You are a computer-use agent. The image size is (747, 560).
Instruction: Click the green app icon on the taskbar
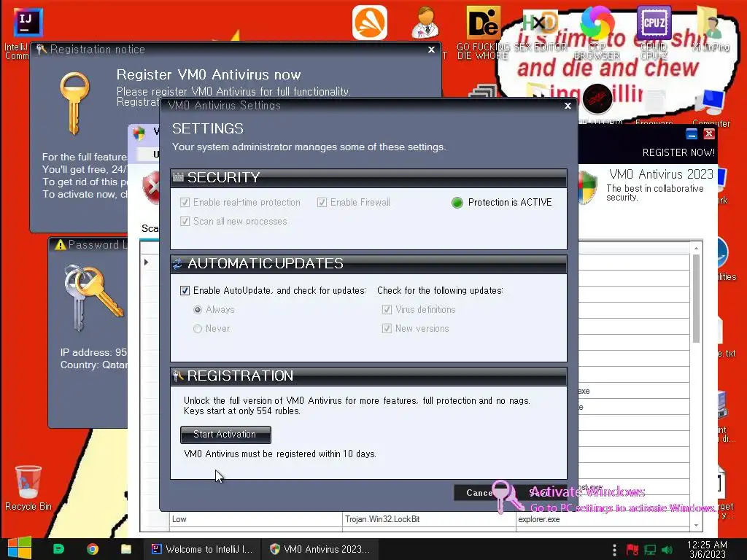(x=58, y=549)
